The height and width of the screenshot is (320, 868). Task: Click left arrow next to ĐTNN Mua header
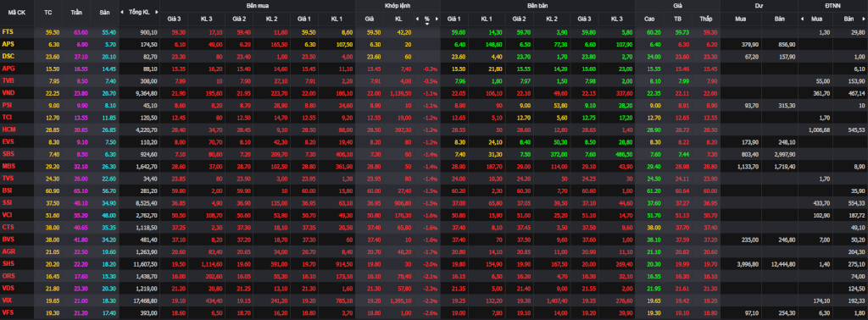coord(802,19)
